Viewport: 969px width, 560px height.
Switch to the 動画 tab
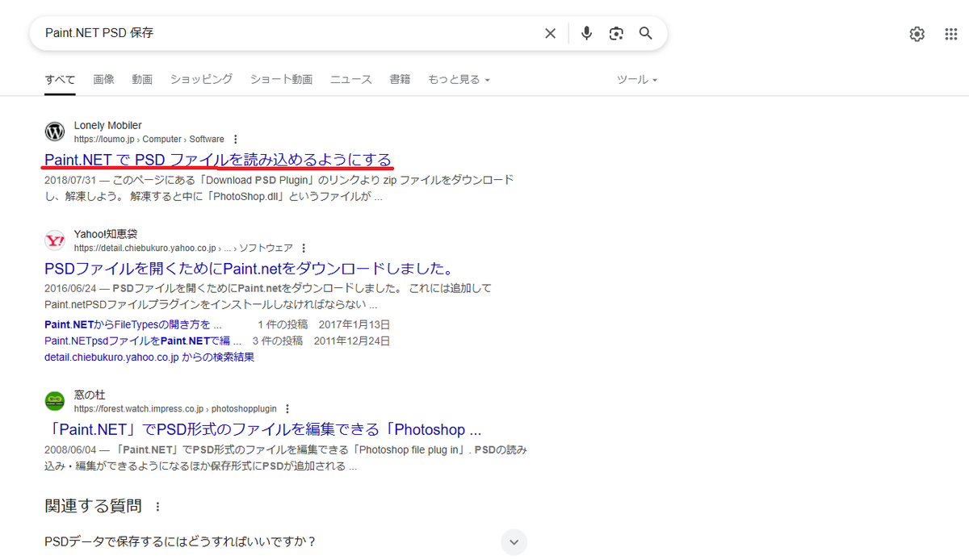tap(142, 79)
